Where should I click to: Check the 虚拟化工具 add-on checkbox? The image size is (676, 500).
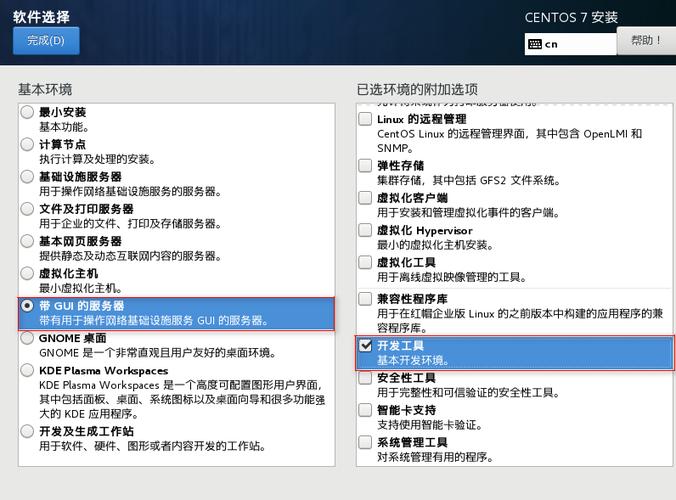tap(365, 262)
